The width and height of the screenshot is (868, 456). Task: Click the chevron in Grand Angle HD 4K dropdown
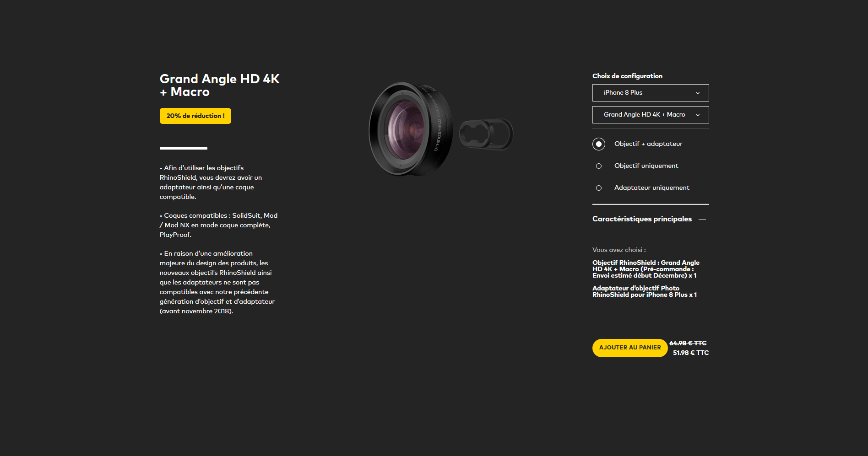[x=698, y=115]
